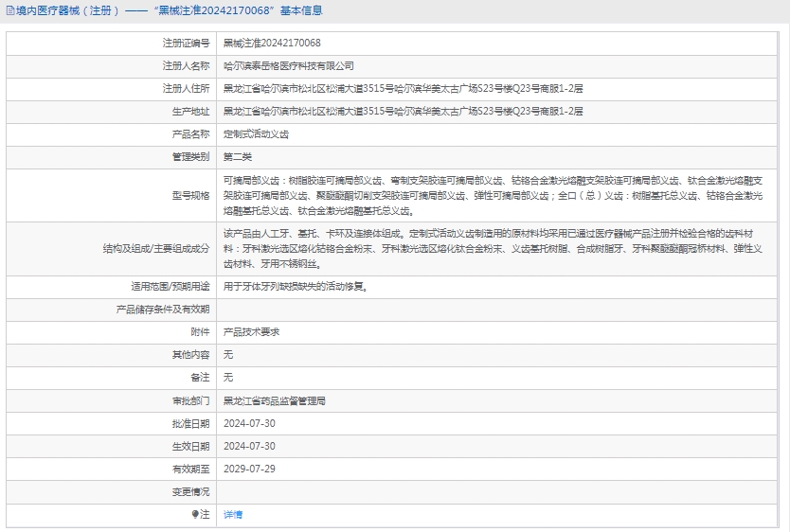Click the 批准日期 value 2024-07-30
The image size is (790, 532).
coord(249,423)
